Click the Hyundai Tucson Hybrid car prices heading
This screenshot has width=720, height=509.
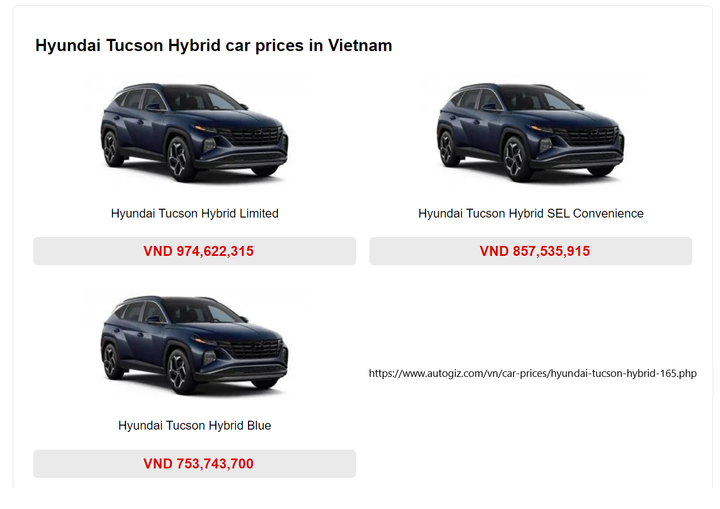pos(214,45)
